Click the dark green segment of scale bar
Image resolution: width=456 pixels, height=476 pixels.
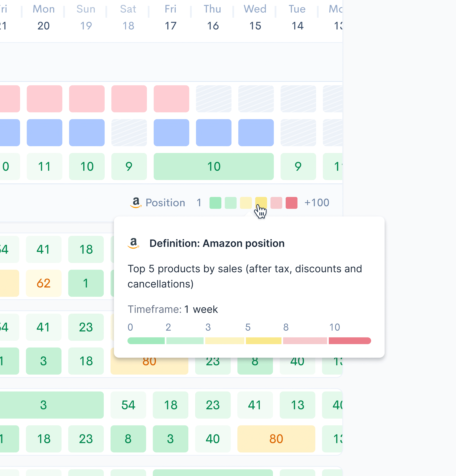pyautogui.click(x=146, y=341)
